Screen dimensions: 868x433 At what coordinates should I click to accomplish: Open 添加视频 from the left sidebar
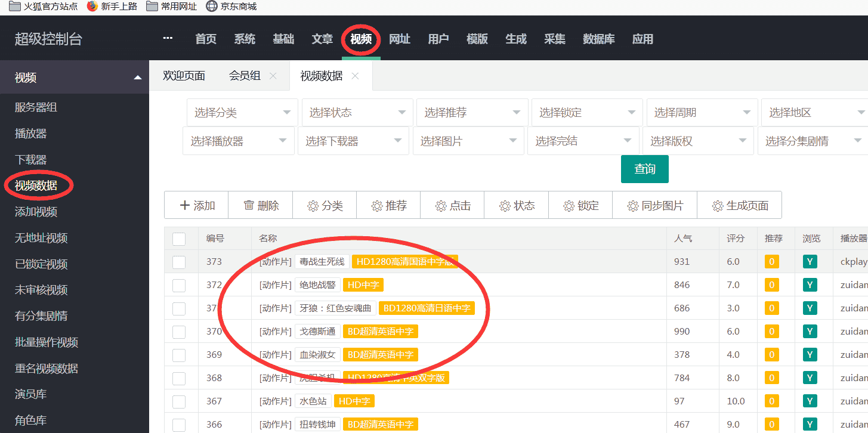[x=37, y=212]
